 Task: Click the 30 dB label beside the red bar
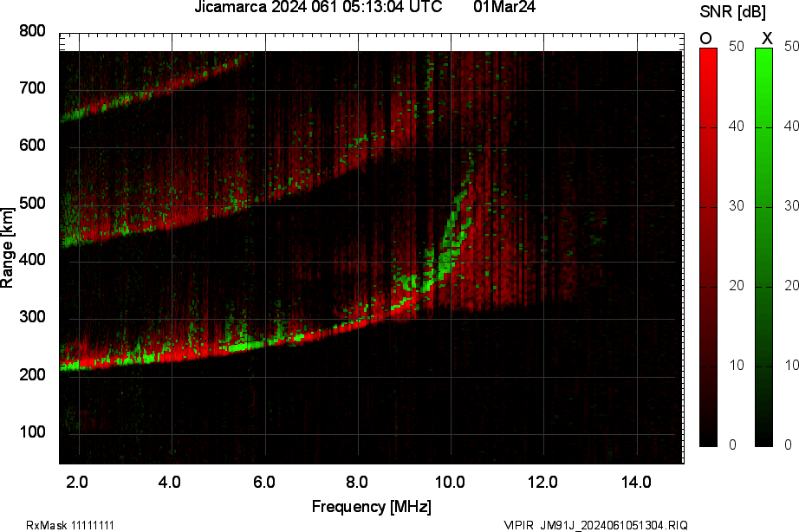pyautogui.click(x=737, y=206)
